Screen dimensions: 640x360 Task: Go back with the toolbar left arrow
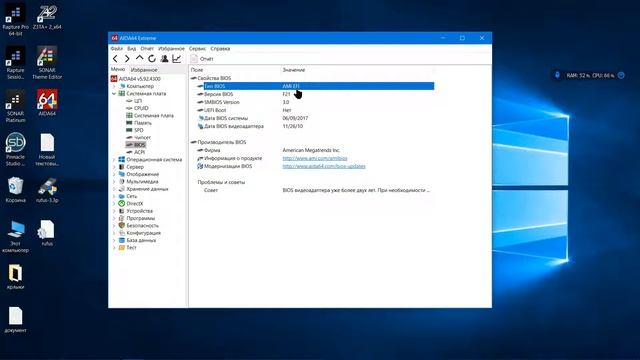point(115,59)
